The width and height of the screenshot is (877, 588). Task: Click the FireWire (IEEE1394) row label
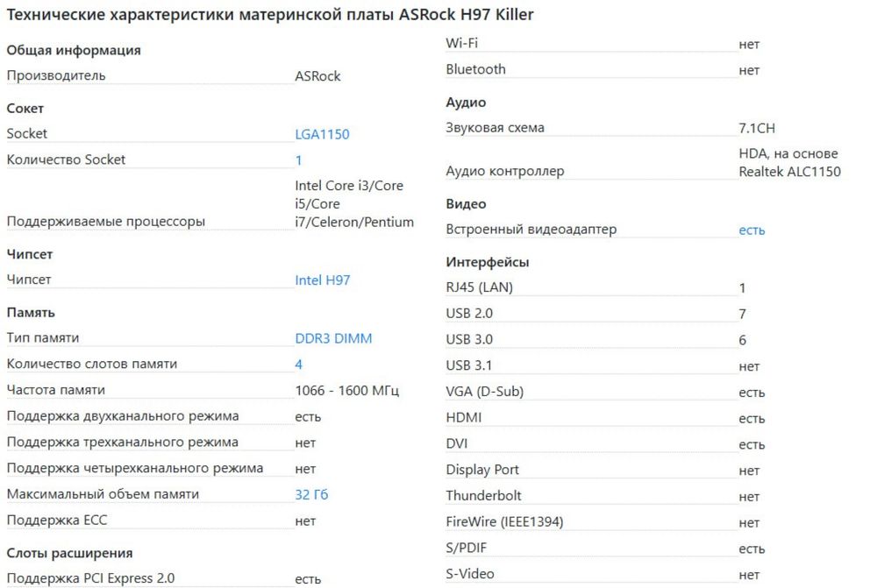[504, 522]
